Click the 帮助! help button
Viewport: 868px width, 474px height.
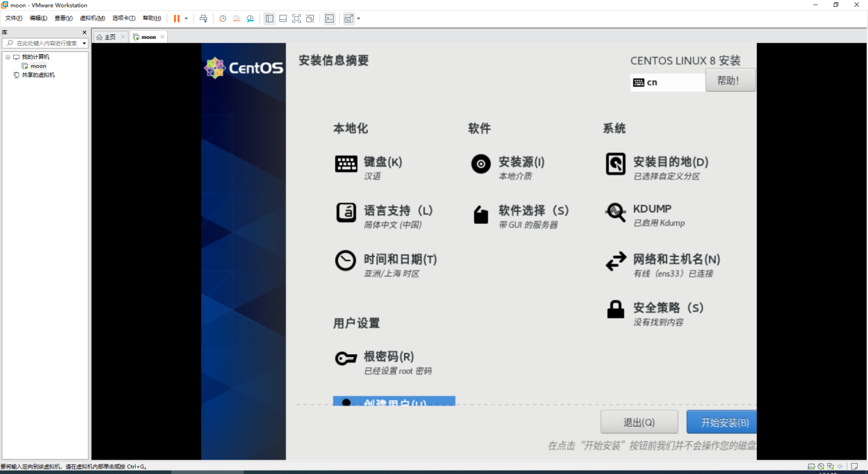[730, 80]
